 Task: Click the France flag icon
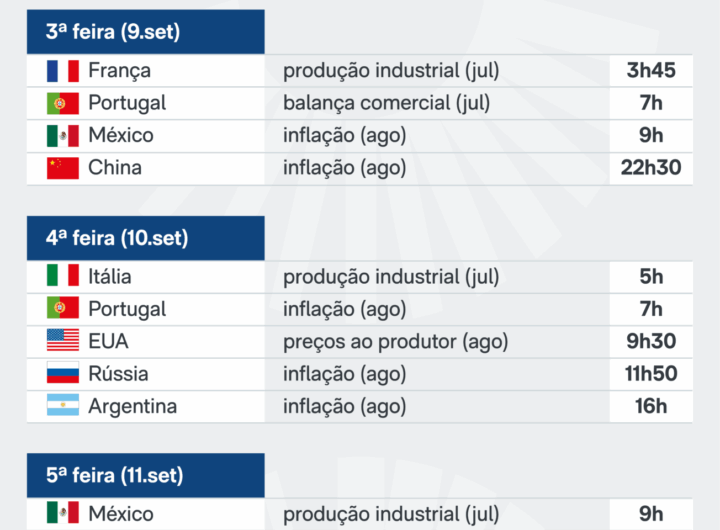[x=62, y=71]
